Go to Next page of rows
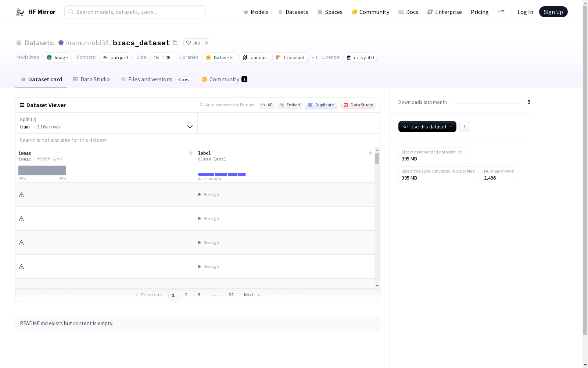 tap(252, 295)
